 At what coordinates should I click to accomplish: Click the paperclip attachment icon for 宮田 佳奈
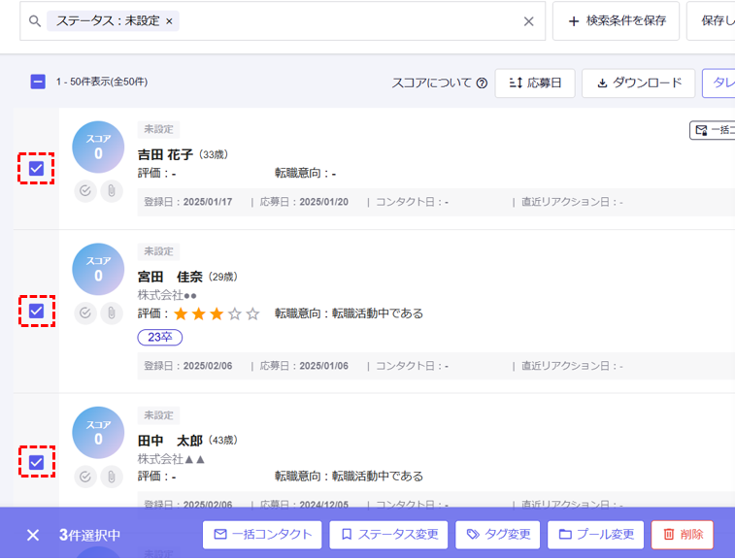click(112, 313)
